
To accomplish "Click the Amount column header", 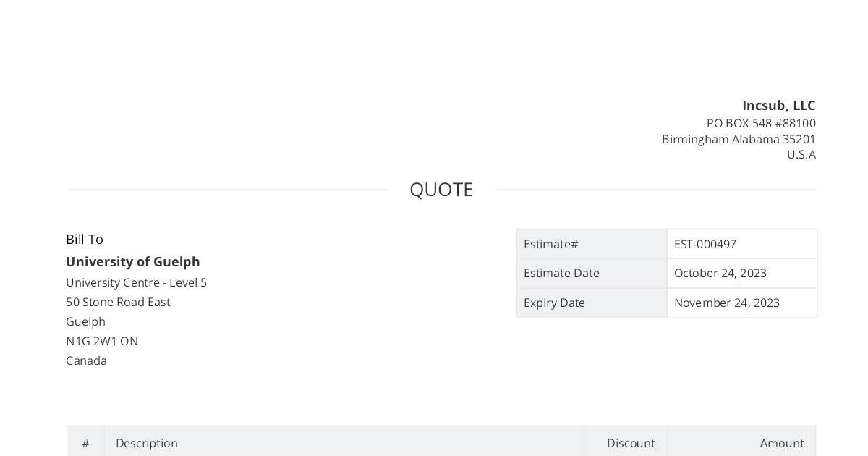I will pos(782,443).
